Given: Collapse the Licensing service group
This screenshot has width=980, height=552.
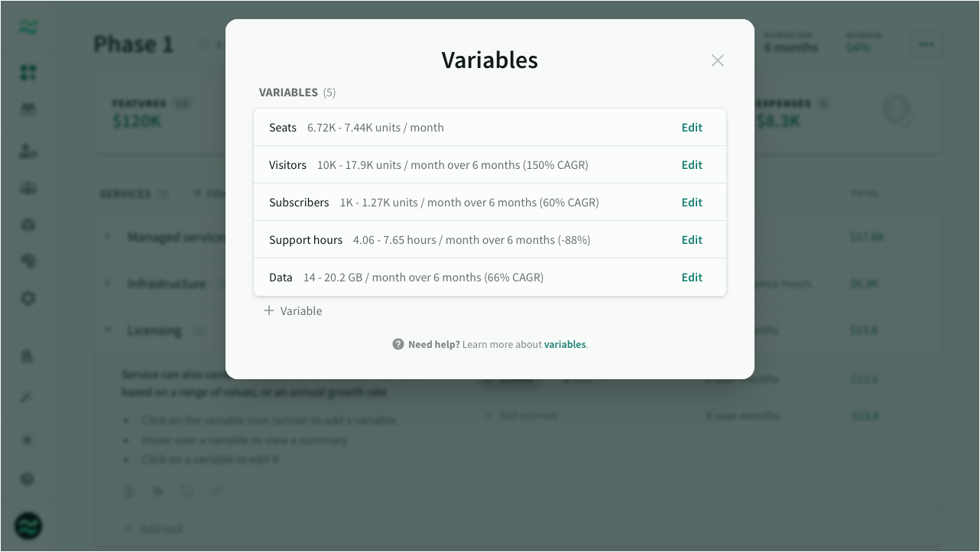Looking at the screenshot, I should (108, 330).
